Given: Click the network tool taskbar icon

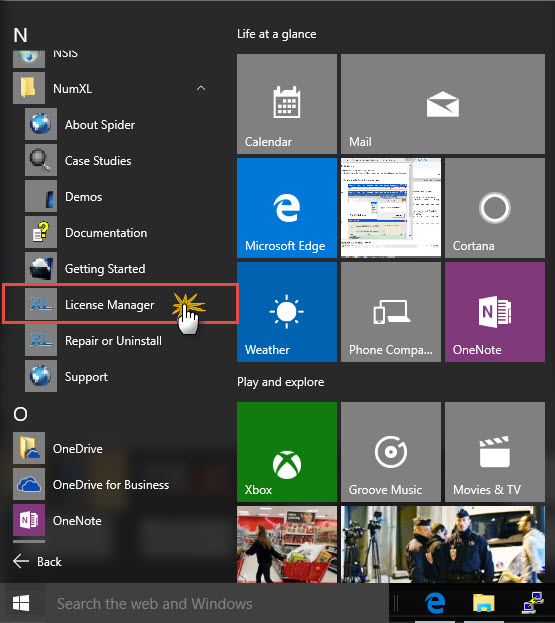Looking at the screenshot, I should click(x=532, y=603).
